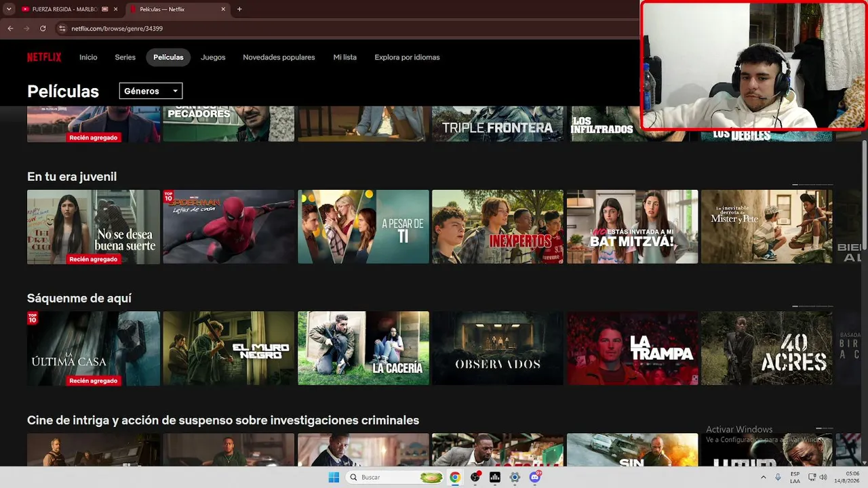Open Spider-Man Lejos de casa thumbnail

[229, 227]
